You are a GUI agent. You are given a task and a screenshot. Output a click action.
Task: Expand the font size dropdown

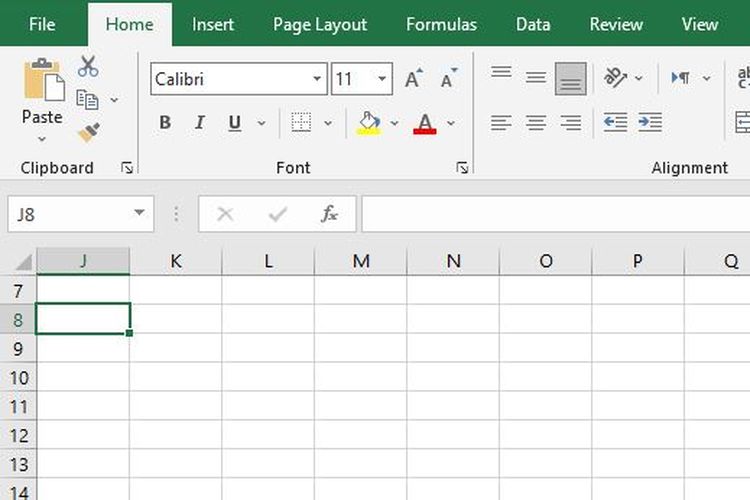[383, 79]
